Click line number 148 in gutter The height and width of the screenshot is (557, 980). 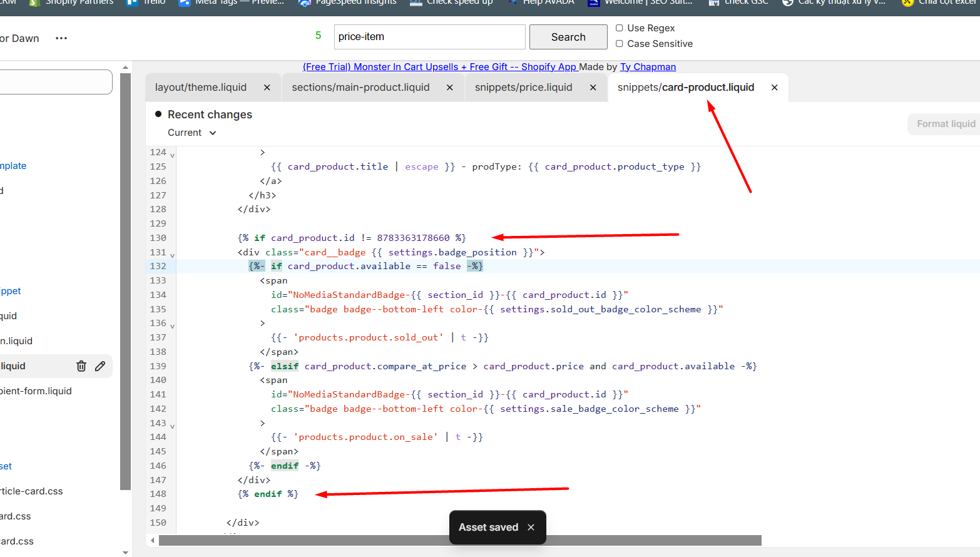(158, 494)
